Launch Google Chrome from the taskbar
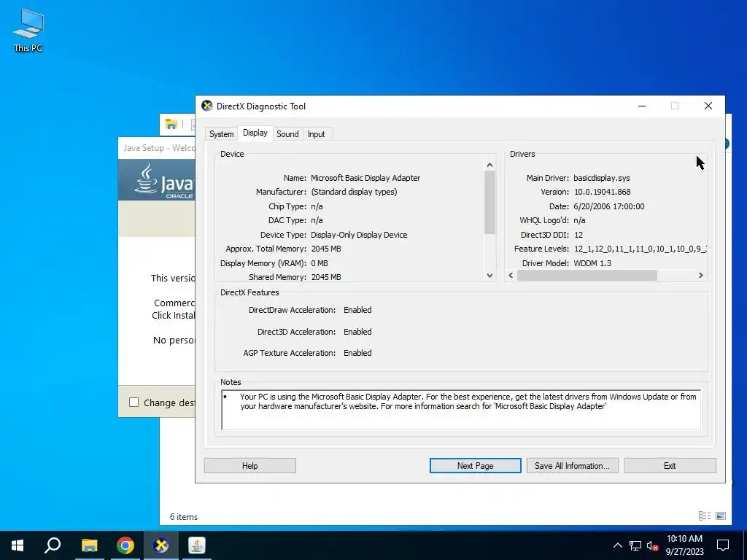The image size is (747, 560). pos(125,545)
